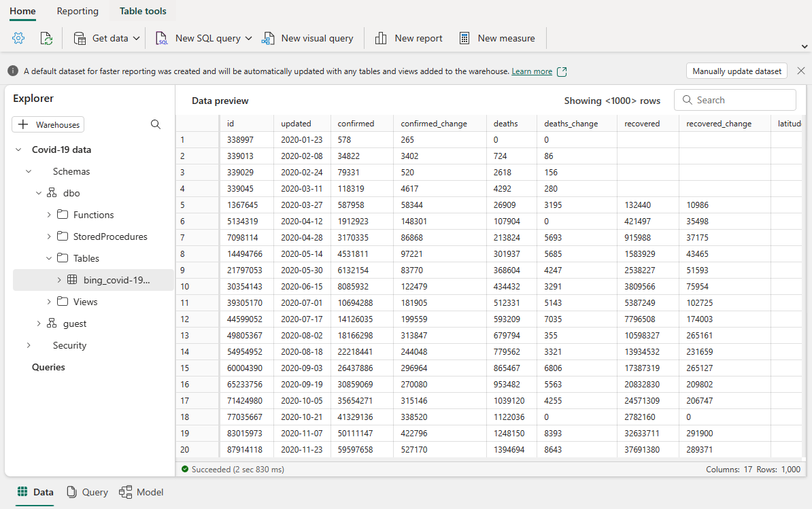Image resolution: width=812 pixels, height=509 pixels.
Task: Collapse the Tables folder
Action: [49, 258]
